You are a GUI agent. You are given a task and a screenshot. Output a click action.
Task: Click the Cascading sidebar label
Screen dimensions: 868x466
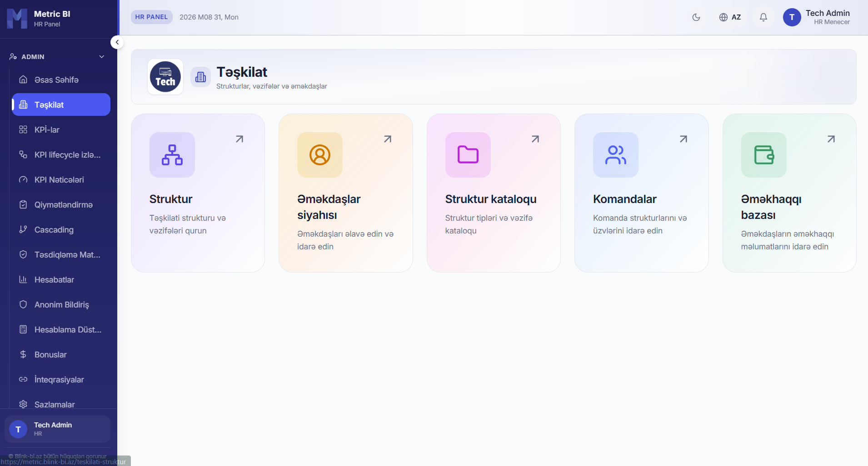pyautogui.click(x=54, y=230)
